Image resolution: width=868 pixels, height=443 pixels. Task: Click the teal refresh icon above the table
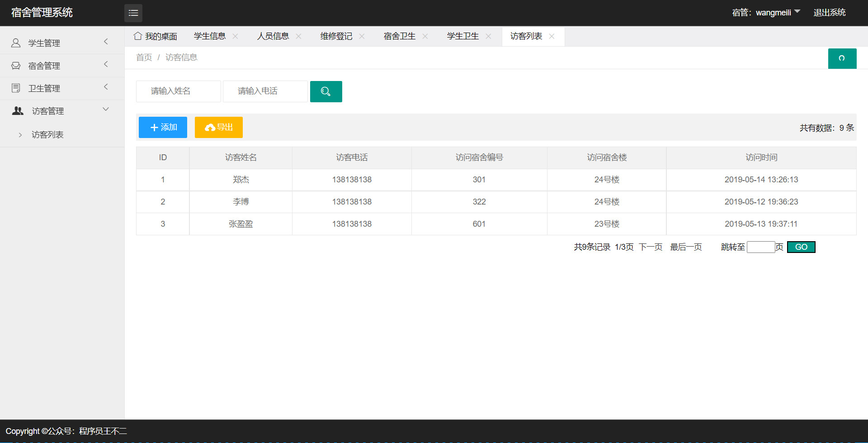842,58
